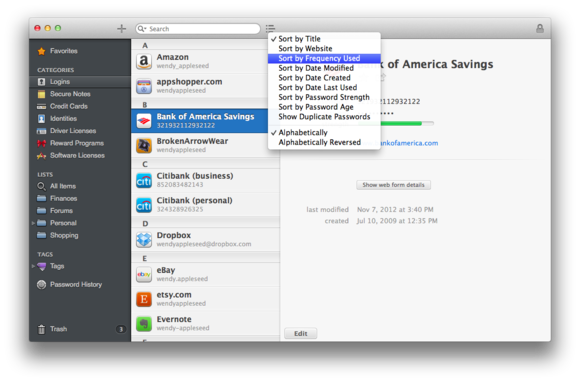Screen dimensions: 580x382
Task: Select the Driver Licenses icon
Action: [x=41, y=131]
